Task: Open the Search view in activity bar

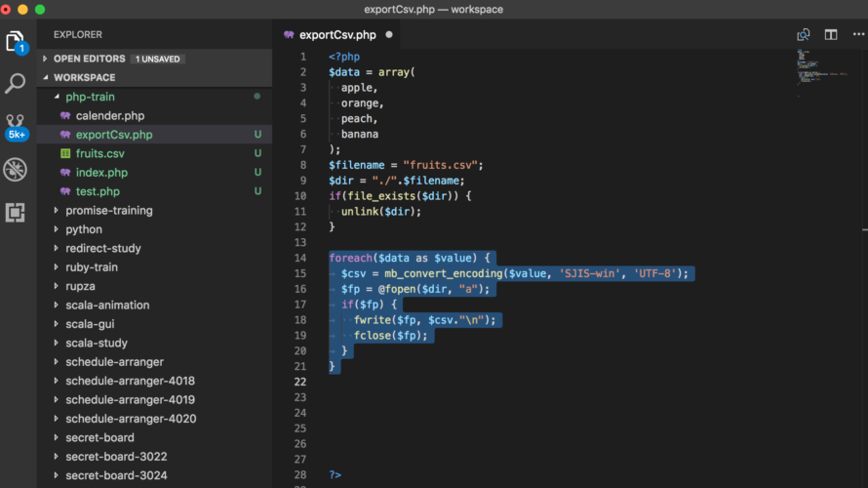Action: pyautogui.click(x=15, y=83)
